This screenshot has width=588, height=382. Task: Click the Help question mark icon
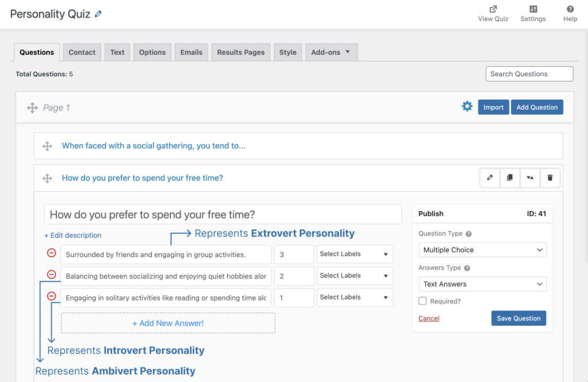pos(570,9)
